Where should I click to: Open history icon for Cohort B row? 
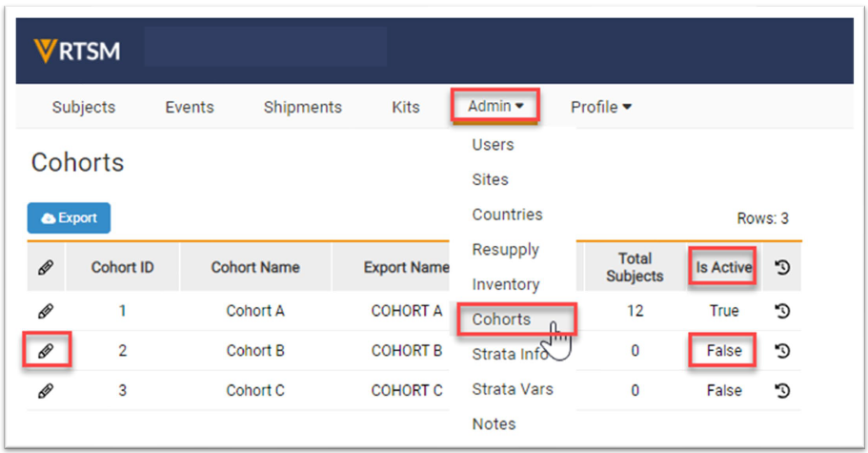pos(782,351)
